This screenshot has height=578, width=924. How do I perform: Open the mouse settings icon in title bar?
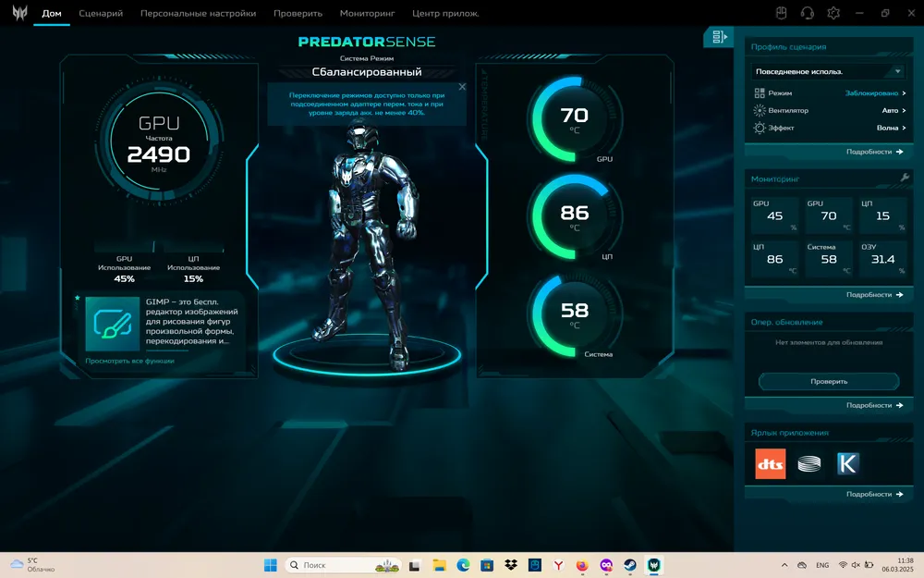pos(780,13)
